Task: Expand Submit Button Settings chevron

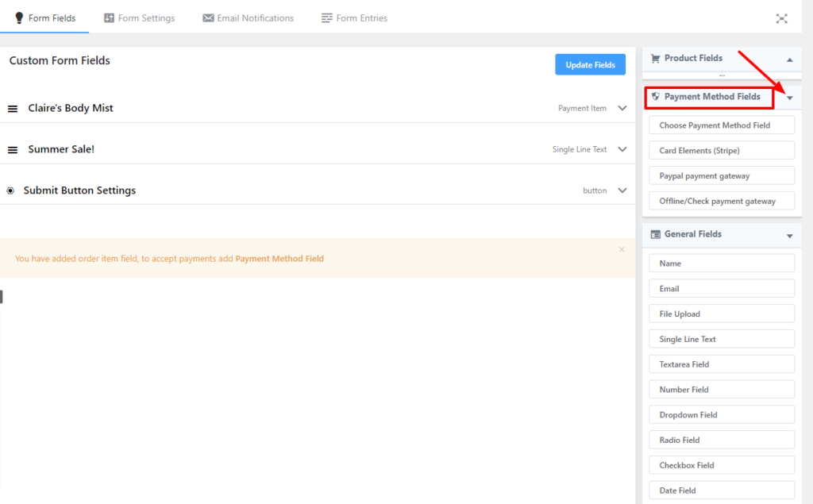Action: [622, 190]
